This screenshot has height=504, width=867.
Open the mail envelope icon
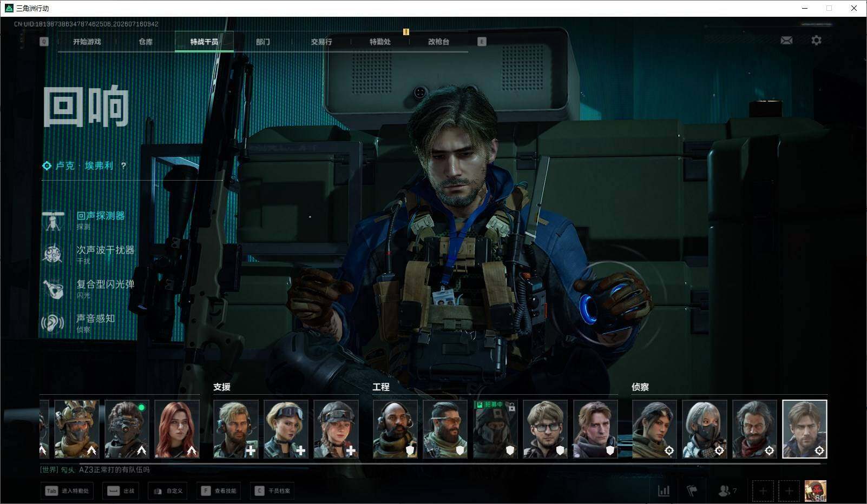coord(786,40)
